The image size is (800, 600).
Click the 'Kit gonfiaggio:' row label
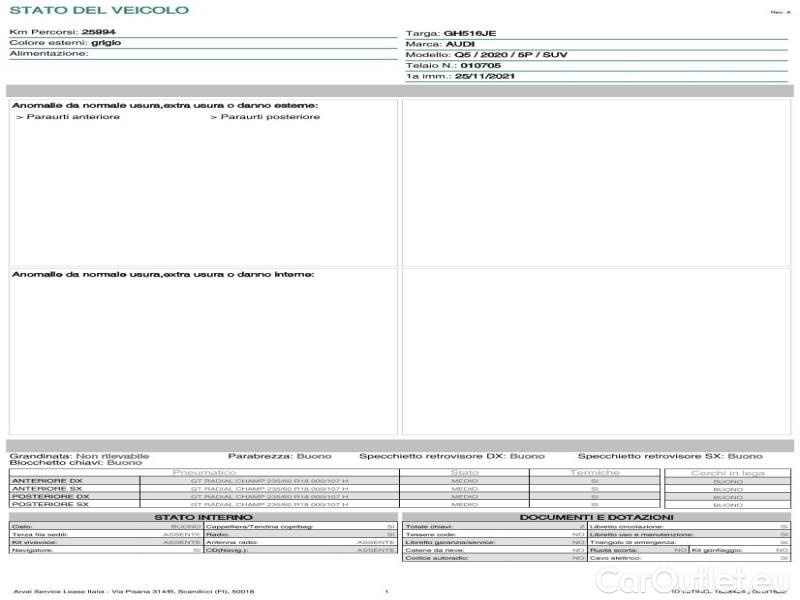click(x=717, y=550)
